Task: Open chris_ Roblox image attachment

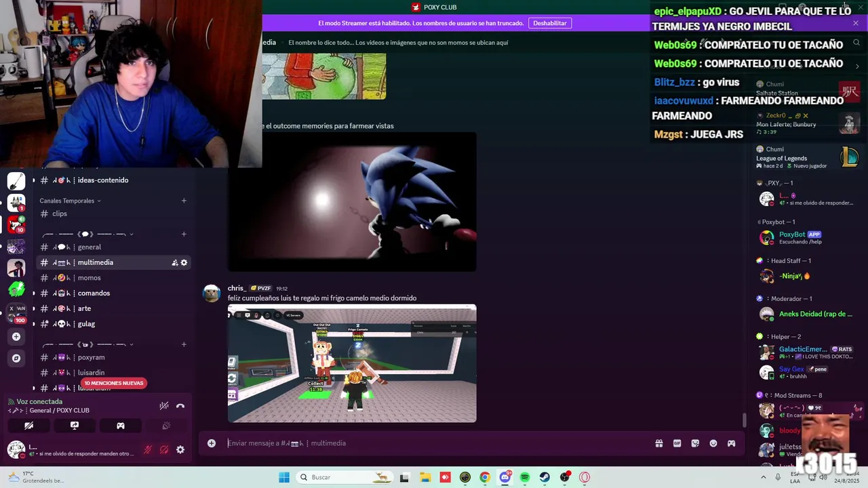Action: pyautogui.click(x=352, y=363)
